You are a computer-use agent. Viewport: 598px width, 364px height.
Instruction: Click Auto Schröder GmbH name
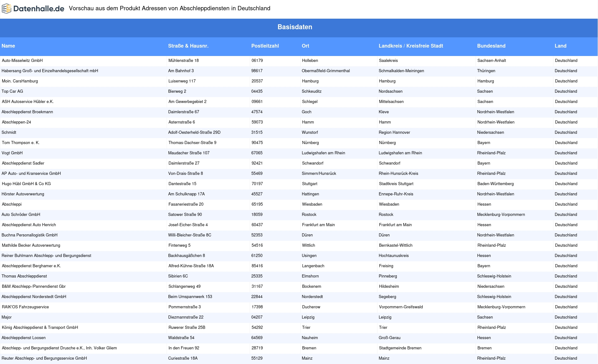tap(21, 215)
